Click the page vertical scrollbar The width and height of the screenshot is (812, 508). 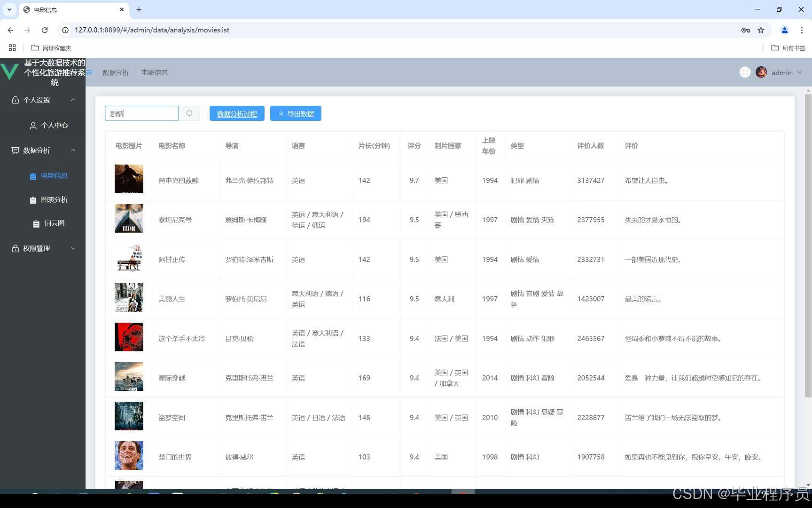(x=808, y=245)
